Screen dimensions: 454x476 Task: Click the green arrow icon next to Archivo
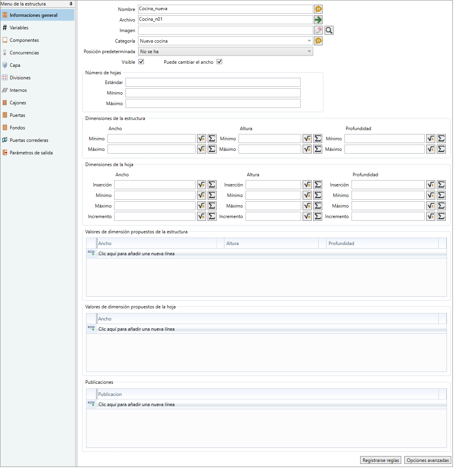pos(318,20)
